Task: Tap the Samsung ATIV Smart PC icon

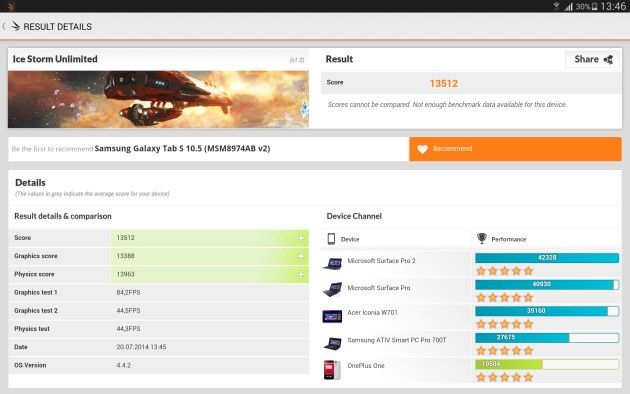Action: point(333,344)
